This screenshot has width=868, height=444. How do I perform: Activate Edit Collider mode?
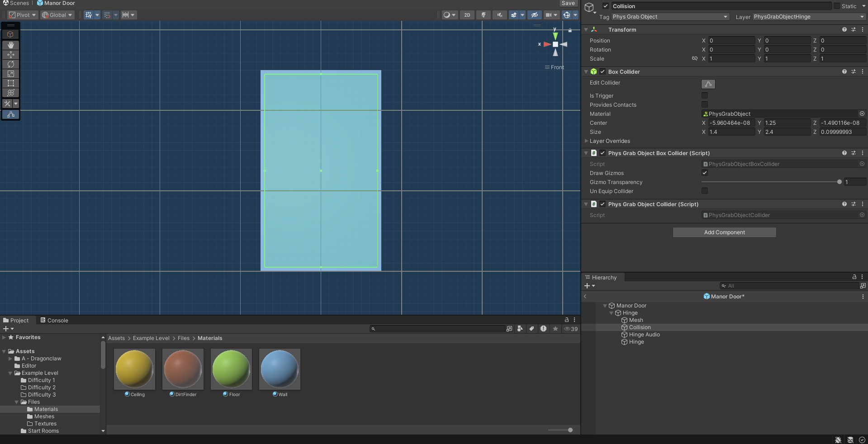707,84
